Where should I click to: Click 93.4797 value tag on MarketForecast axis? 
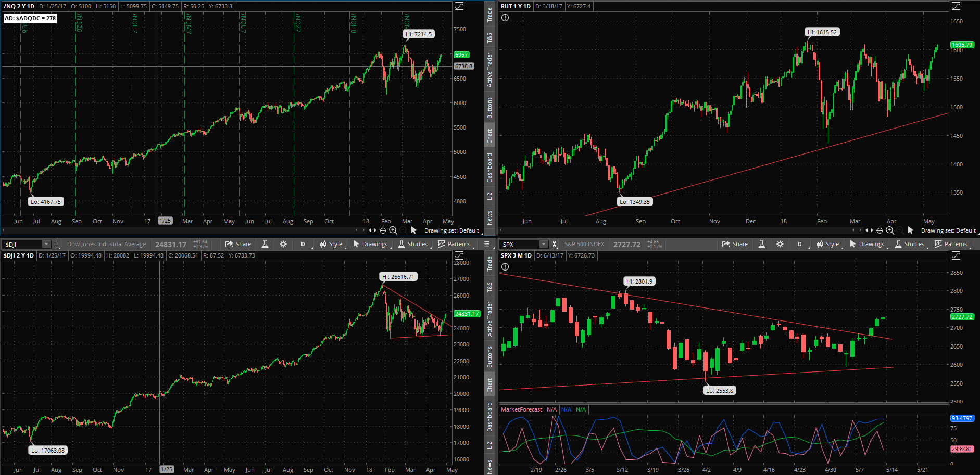point(962,418)
